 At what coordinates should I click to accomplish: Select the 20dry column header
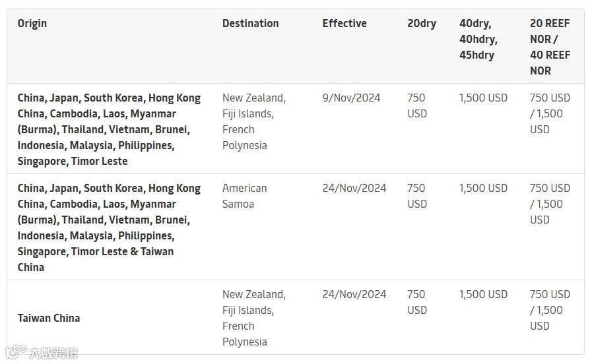422,24
